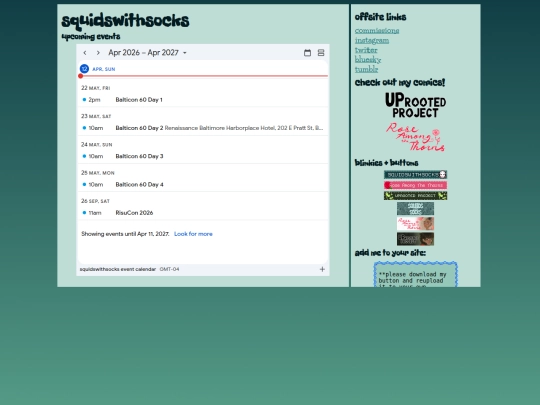Click the squidswithsocks site title
540x405 pixels.
[x=125, y=21]
